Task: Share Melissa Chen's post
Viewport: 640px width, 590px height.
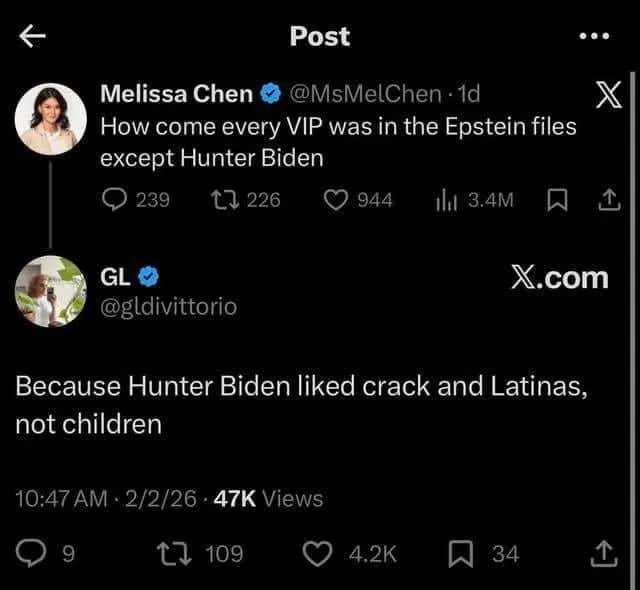Action: tap(609, 199)
